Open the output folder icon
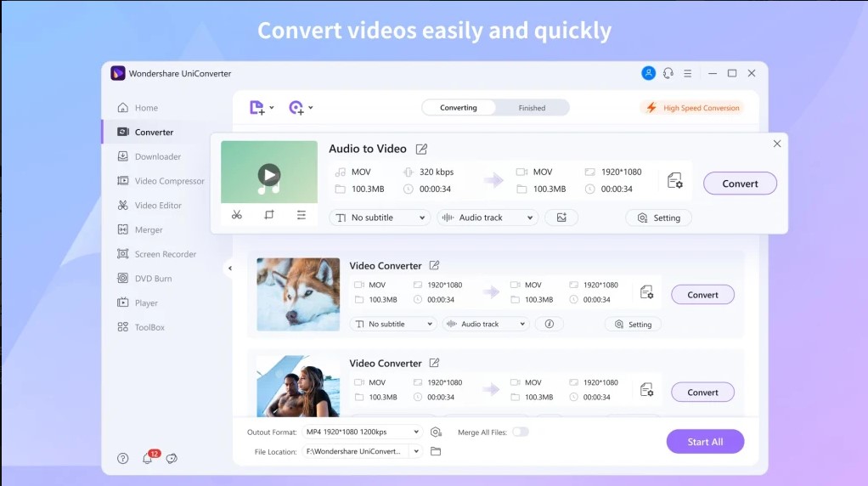 pos(436,451)
